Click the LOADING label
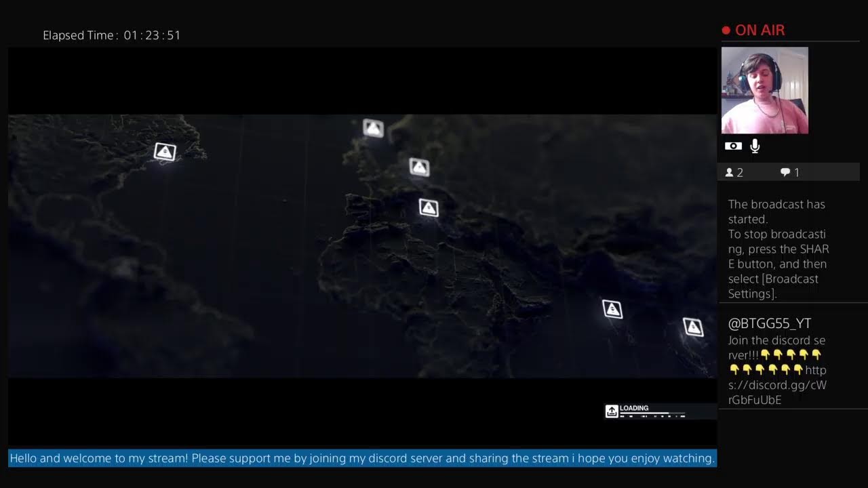Screen dimensions: 868x488 (x=634, y=408)
